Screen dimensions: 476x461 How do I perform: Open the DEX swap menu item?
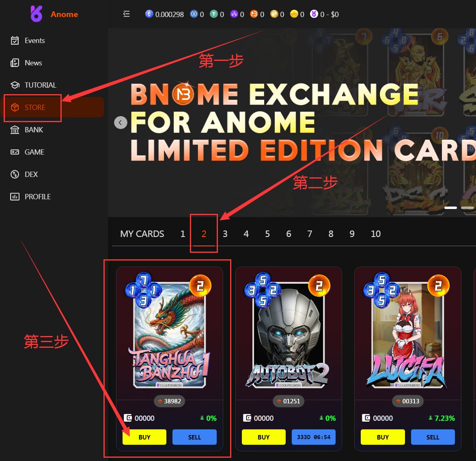point(24,174)
